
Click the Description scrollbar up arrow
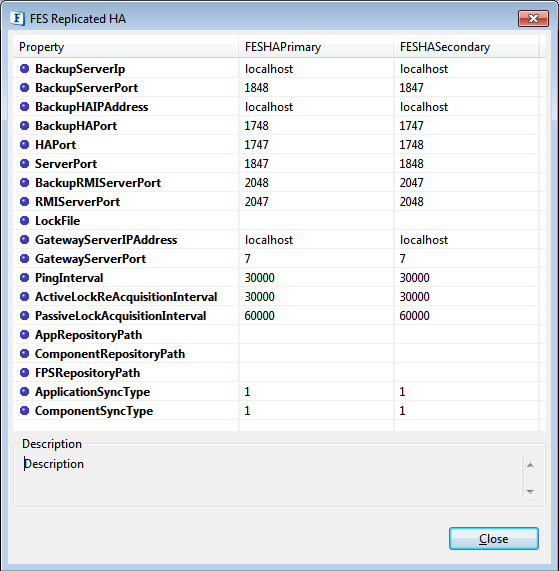[530, 465]
